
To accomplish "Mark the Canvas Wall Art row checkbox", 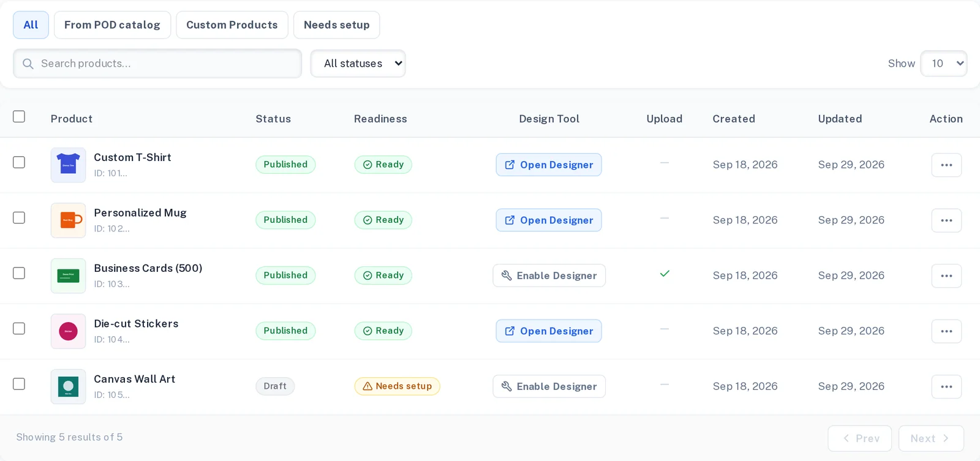I will (19, 384).
